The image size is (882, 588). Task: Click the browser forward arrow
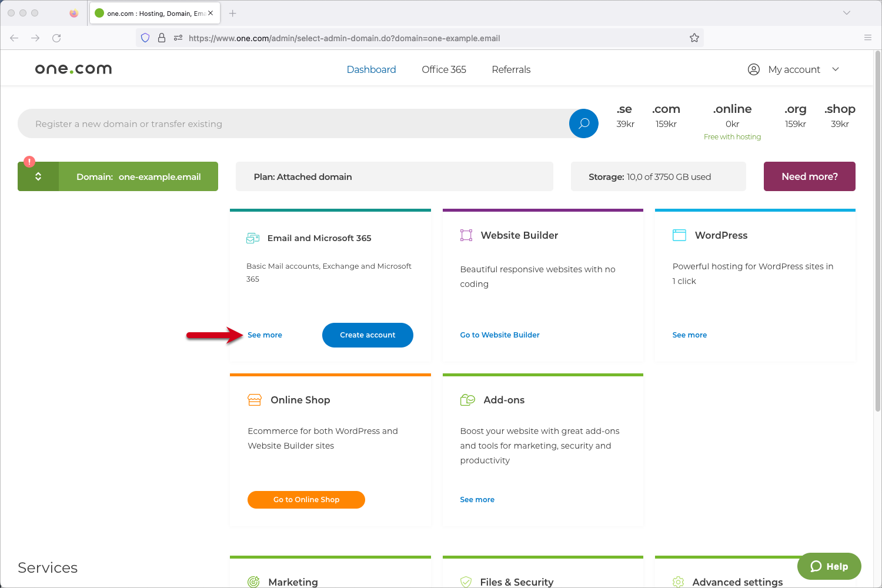point(35,38)
